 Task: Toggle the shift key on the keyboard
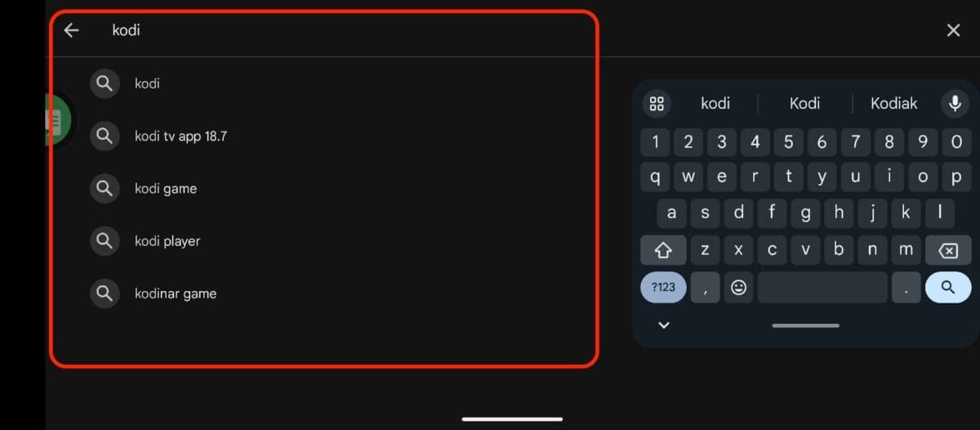(x=663, y=250)
